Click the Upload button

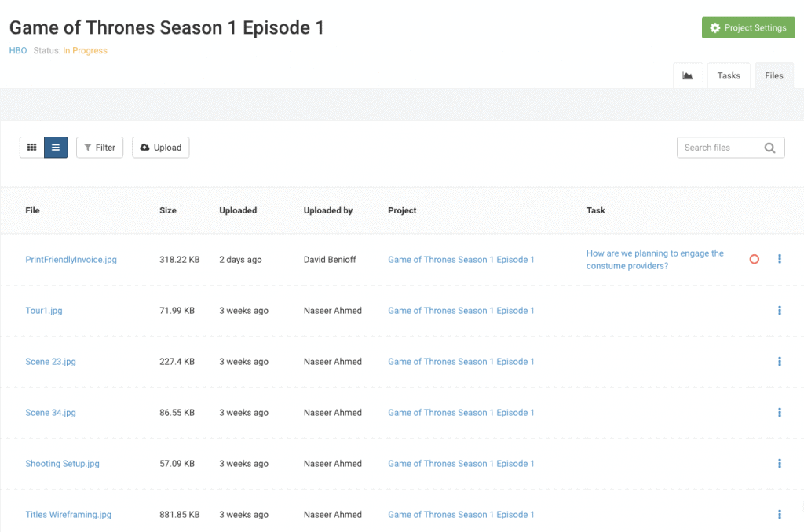point(160,148)
